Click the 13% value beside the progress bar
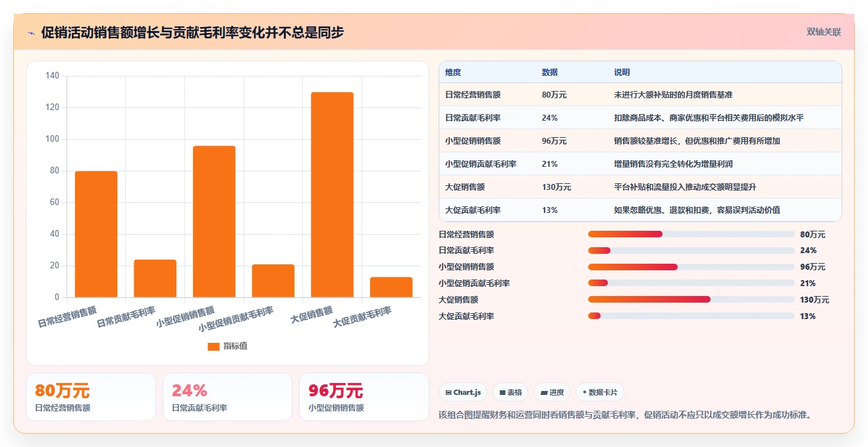 tap(808, 316)
